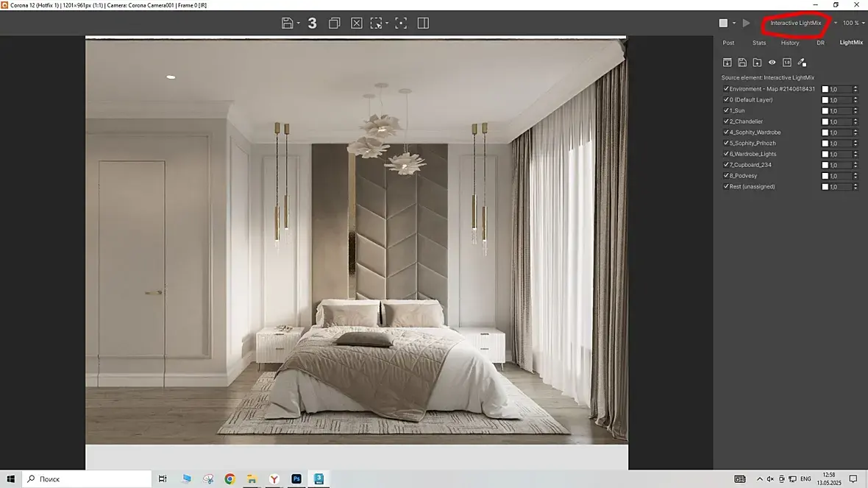The height and width of the screenshot is (488, 868).
Task: Open Photoshop from the taskbar
Action: point(296,478)
